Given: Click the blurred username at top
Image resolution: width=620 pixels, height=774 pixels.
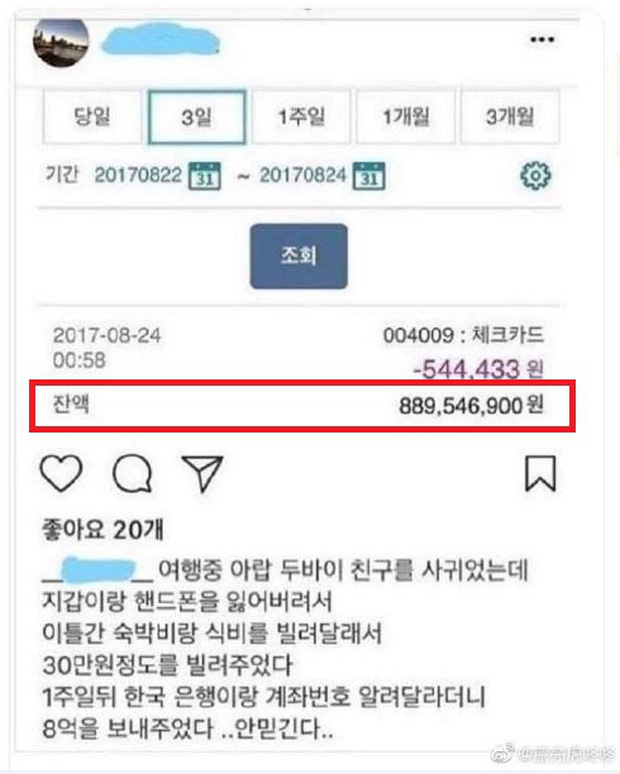Looking at the screenshot, I should (x=160, y=39).
